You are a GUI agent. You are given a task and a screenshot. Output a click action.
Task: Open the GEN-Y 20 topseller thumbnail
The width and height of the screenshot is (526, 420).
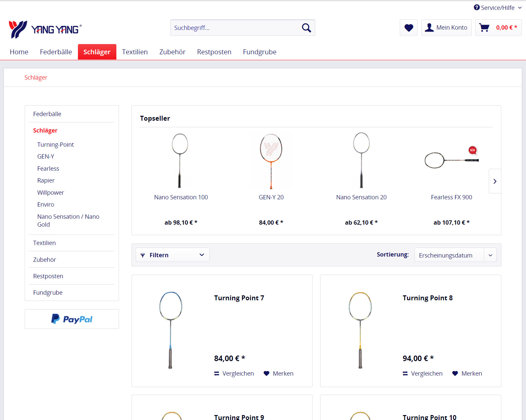click(x=271, y=161)
